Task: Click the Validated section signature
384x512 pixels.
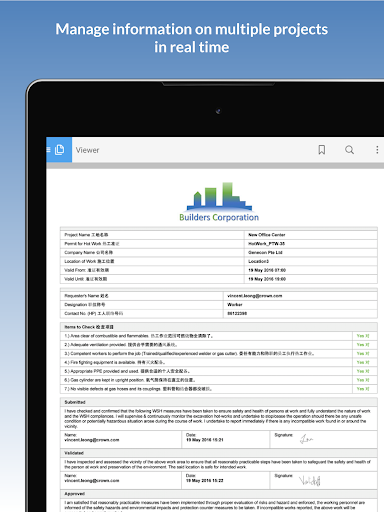Action: [310, 480]
